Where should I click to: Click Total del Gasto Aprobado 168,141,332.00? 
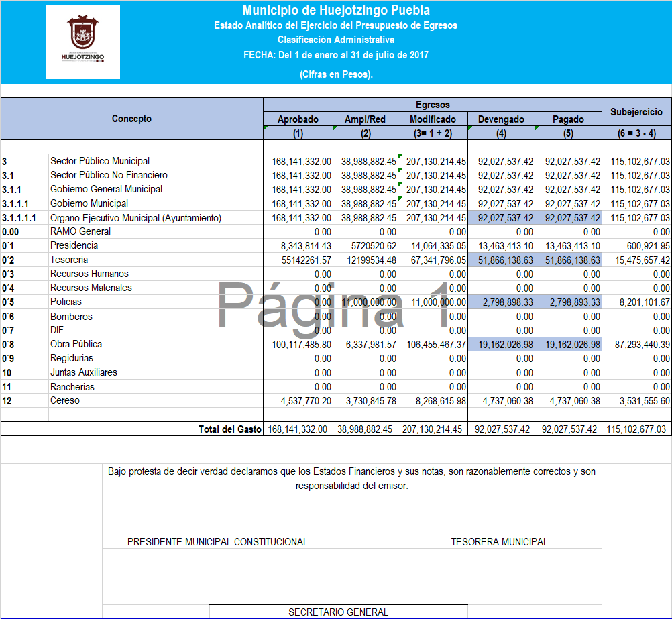pos(297,429)
